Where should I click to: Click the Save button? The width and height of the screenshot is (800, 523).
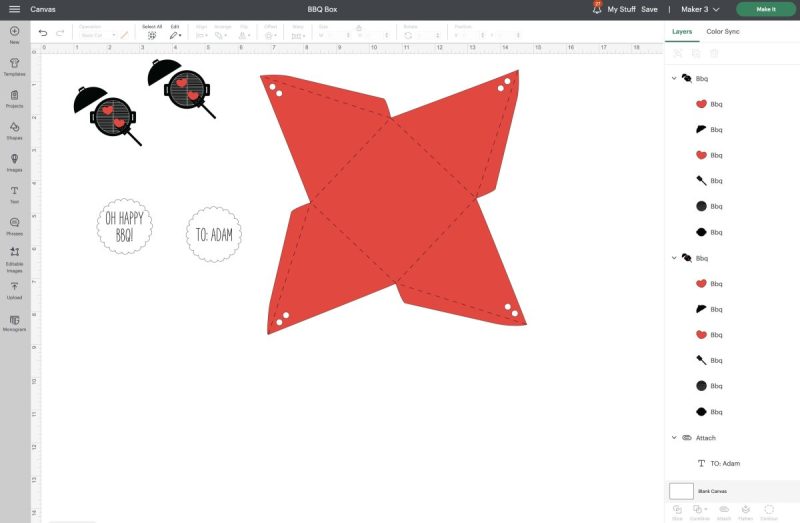coord(649,9)
